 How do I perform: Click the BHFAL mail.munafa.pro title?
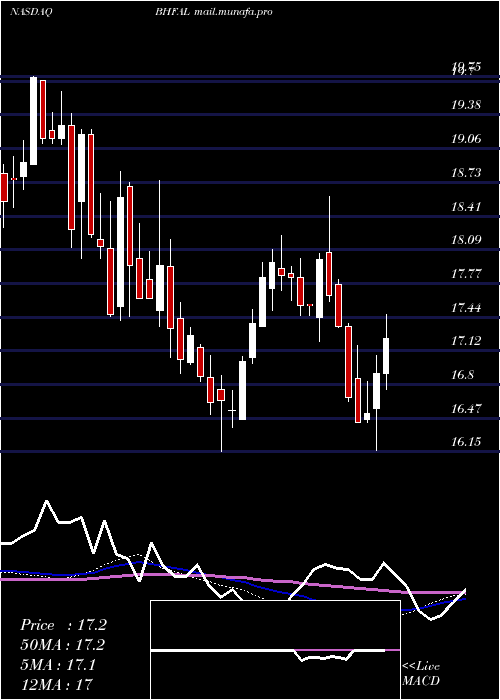pos(214,12)
